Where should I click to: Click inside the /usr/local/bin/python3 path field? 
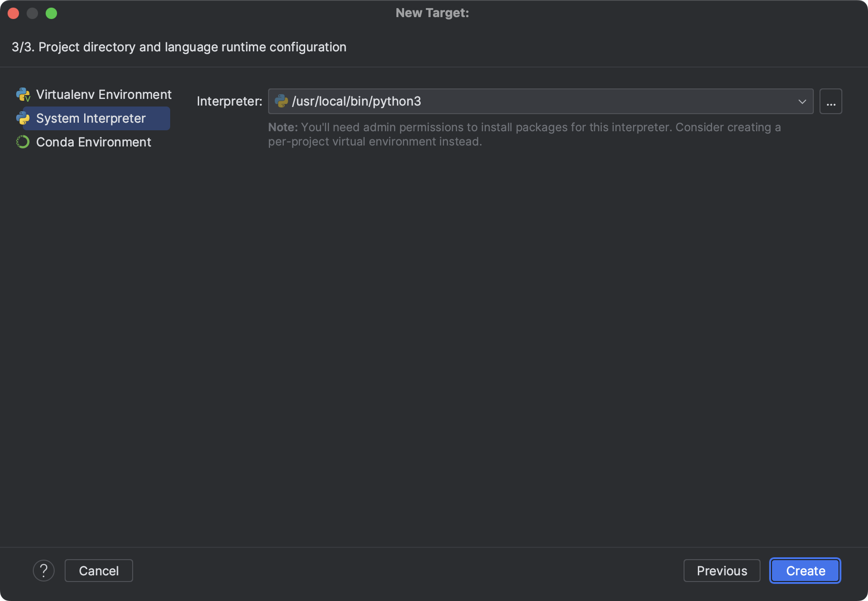(475, 101)
